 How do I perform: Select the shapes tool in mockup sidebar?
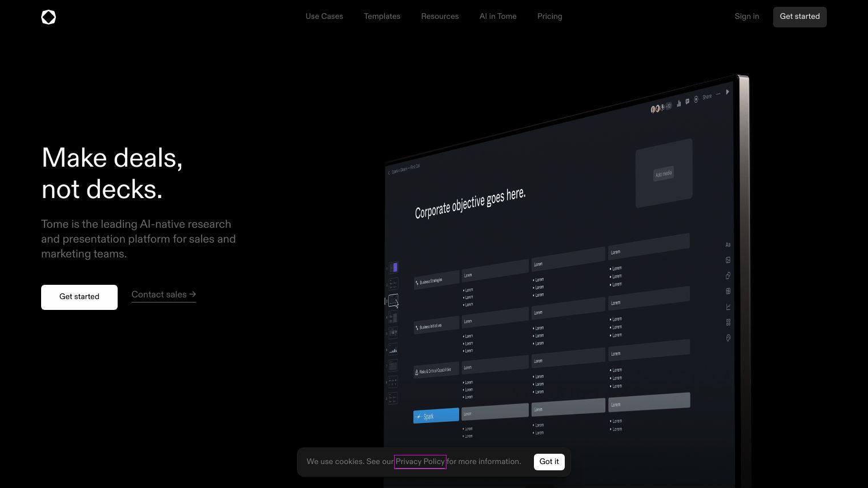pos(728,276)
